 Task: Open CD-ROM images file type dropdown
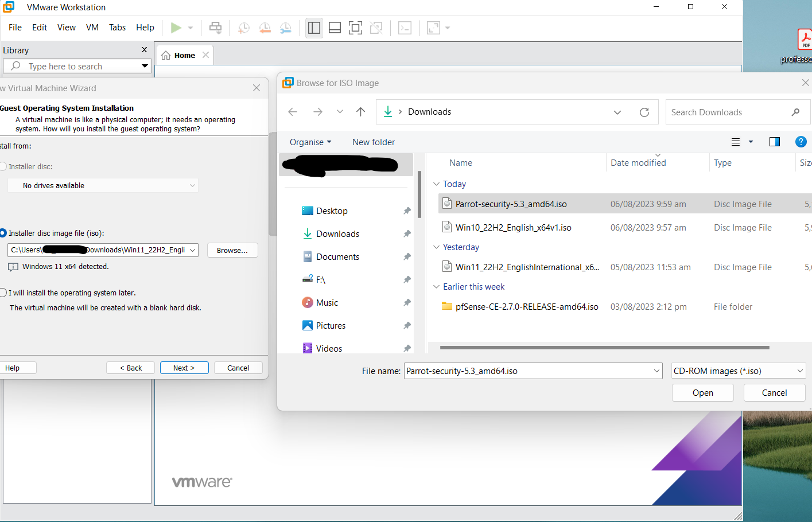pyautogui.click(x=739, y=371)
